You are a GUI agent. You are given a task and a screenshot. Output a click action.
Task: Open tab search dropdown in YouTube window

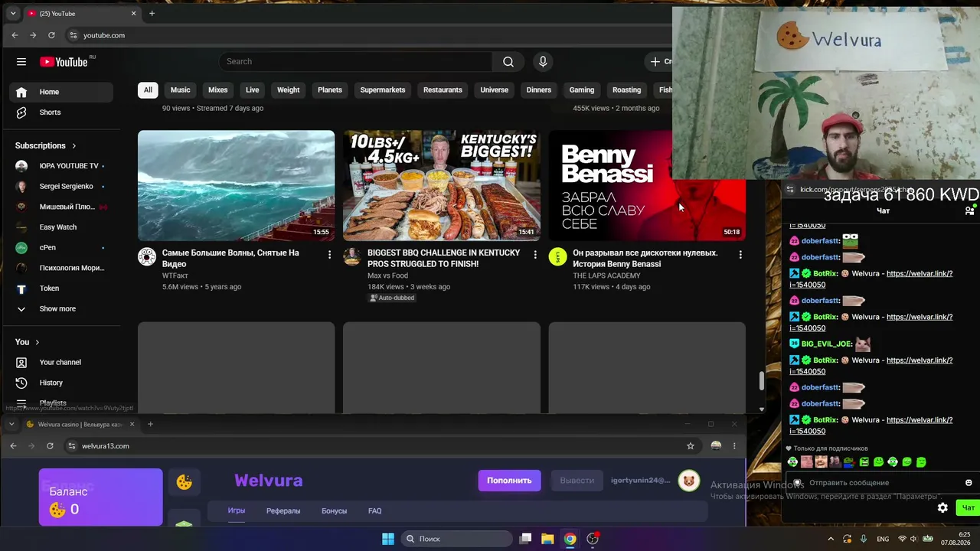pyautogui.click(x=12, y=13)
